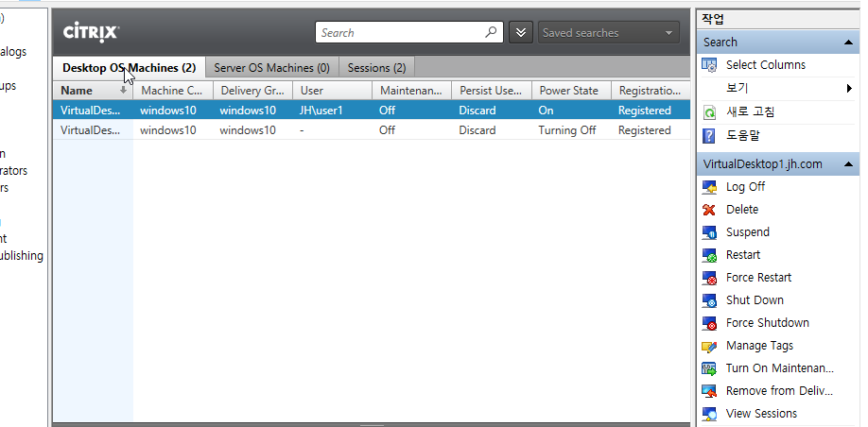Click the View Sessions icon

[x=709, y=414]
